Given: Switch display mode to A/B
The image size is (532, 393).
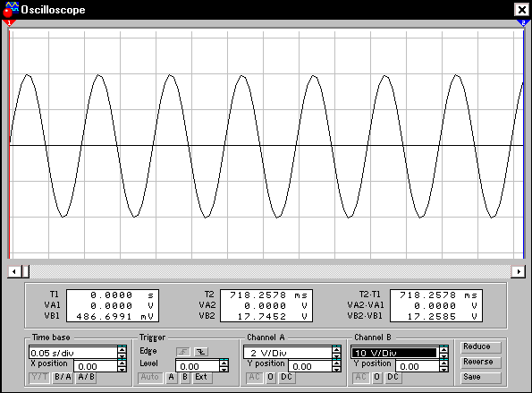Looking at the screenshot, I should pos(86,377).
